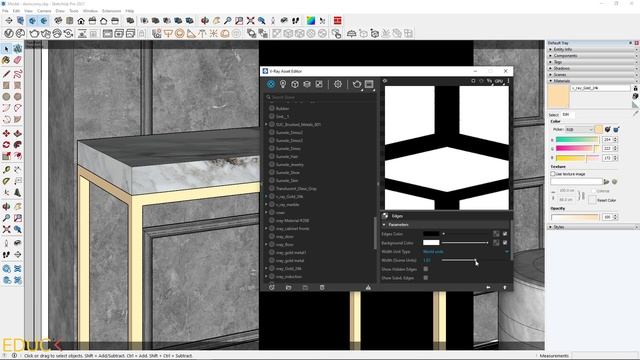Screen dimensions: 640x360
Task: Click the V-Ray teapot render icon in toolbar
Action: click(x=34, y=33)
